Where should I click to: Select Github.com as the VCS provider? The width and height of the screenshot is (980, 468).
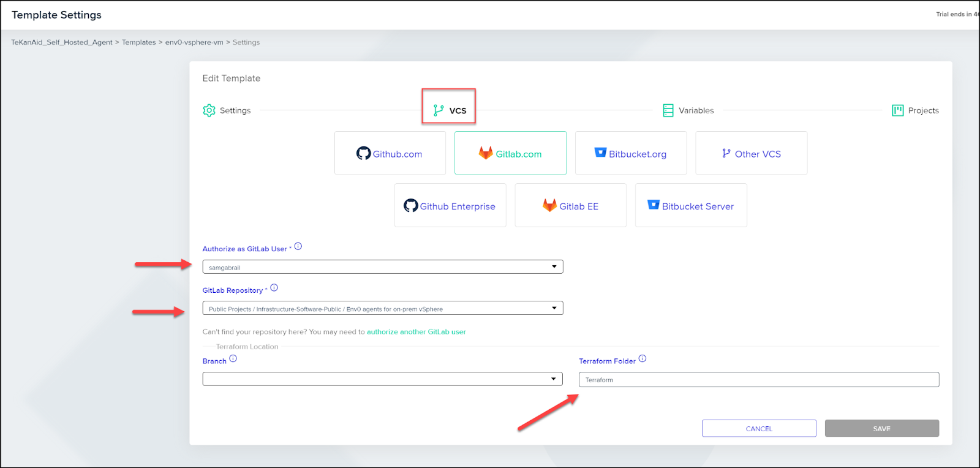390,153
